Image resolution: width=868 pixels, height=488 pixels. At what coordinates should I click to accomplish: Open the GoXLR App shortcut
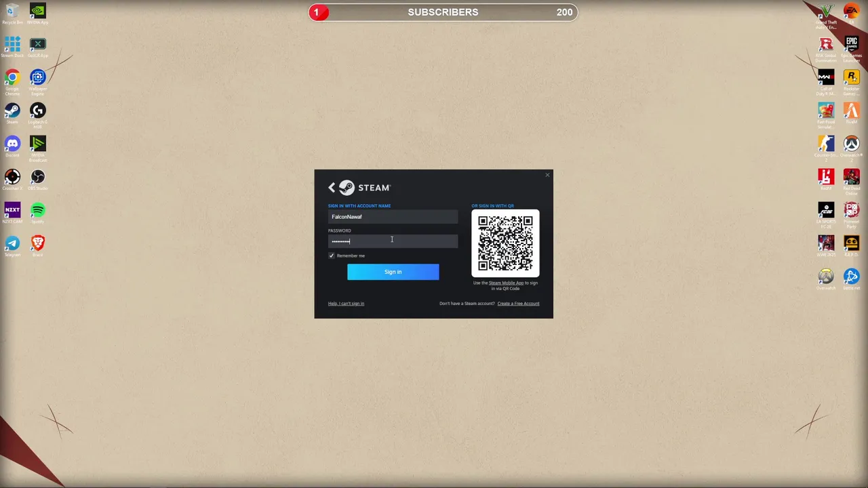pyautogui.click(x=38, y=47)
